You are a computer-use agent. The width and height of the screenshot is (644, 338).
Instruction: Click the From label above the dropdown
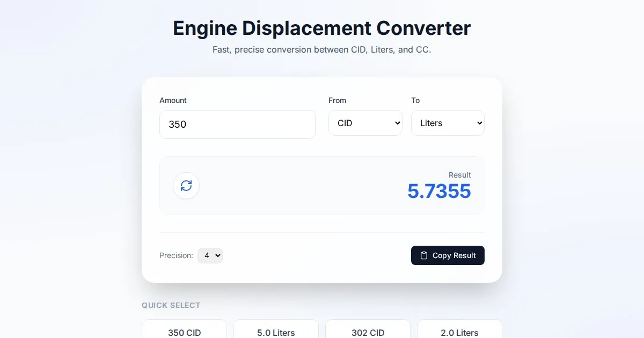point(337,100)
